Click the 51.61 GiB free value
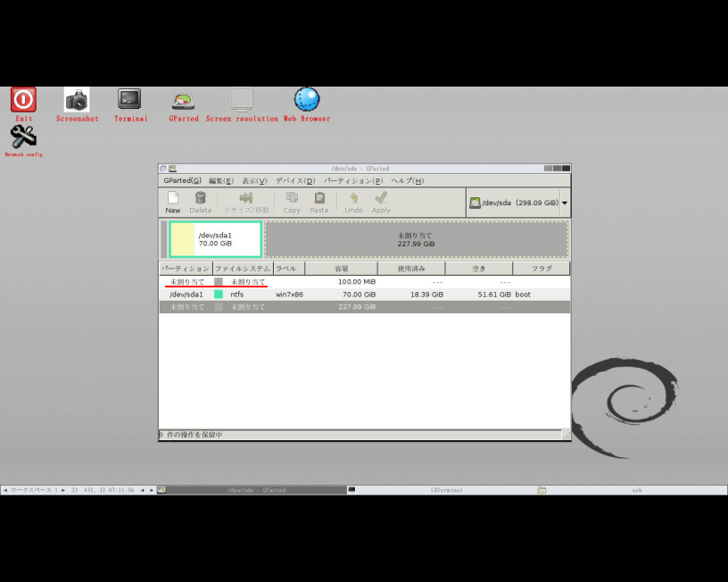728x582 pixels. click(494, 295)
